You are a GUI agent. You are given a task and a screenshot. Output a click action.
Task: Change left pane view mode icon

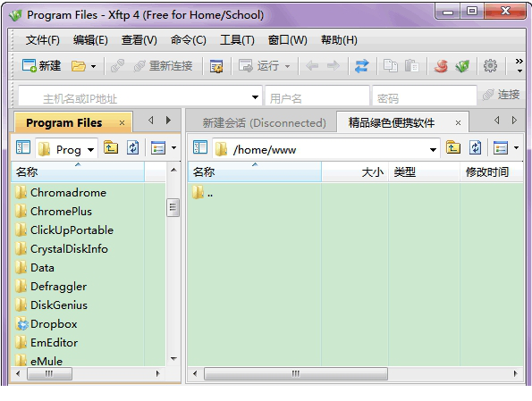click(157, 147)
